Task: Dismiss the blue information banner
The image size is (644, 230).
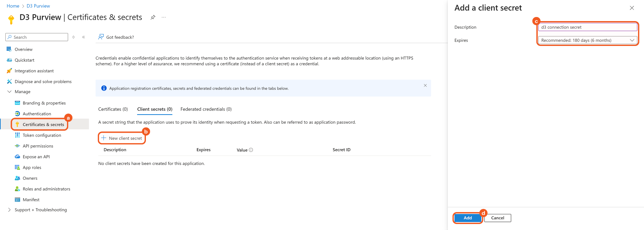Action: coord(425,86)
